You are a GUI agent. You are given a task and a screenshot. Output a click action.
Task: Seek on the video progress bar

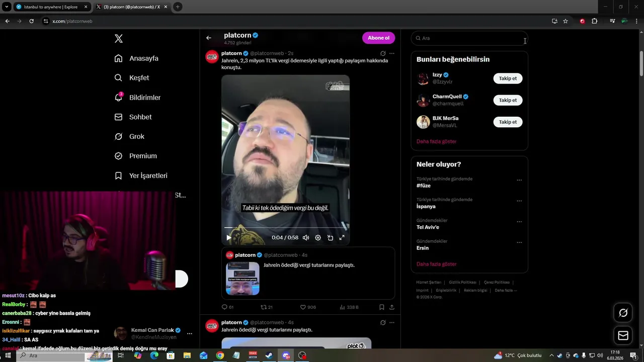[x=285, y=228]
